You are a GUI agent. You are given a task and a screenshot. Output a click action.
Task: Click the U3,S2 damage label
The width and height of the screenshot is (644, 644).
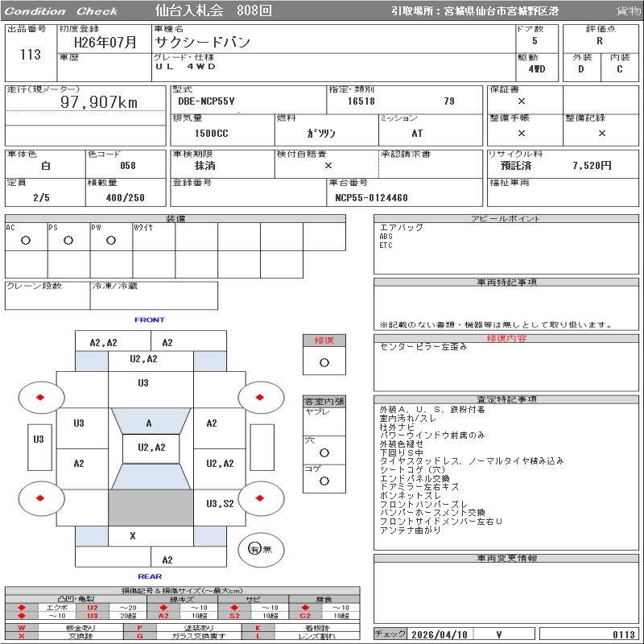[x=220, y=503]
